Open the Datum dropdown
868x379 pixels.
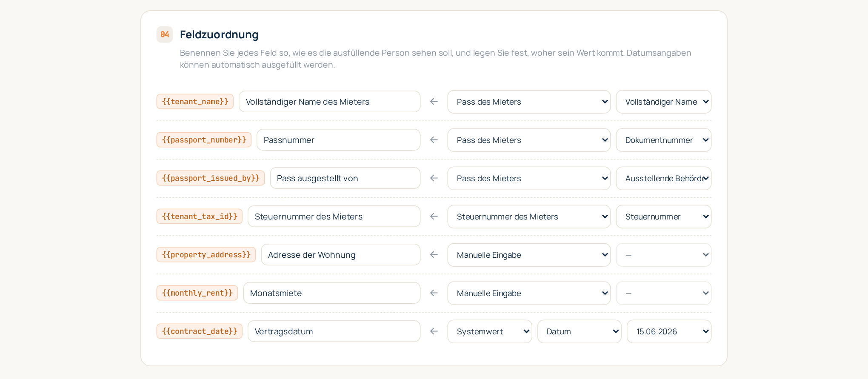pos(579,331)
